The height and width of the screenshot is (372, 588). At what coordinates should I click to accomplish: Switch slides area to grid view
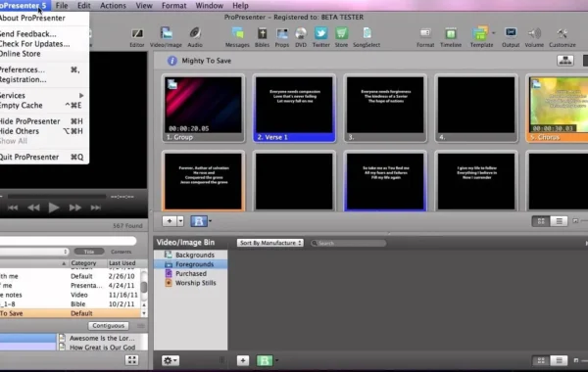pos(541,221)
